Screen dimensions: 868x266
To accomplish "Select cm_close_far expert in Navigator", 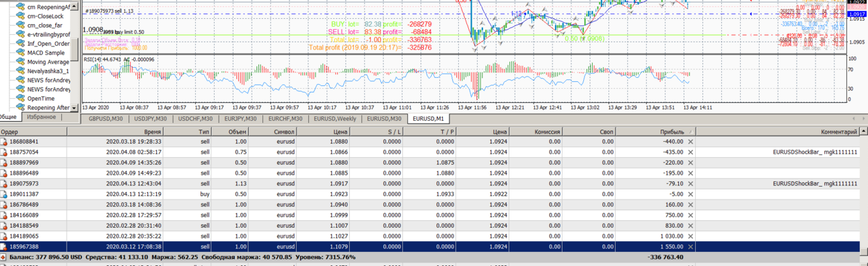I will (44, 26).
